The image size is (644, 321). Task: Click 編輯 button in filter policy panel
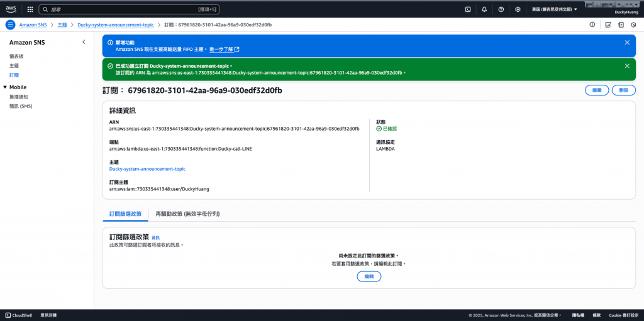(369, 276)
